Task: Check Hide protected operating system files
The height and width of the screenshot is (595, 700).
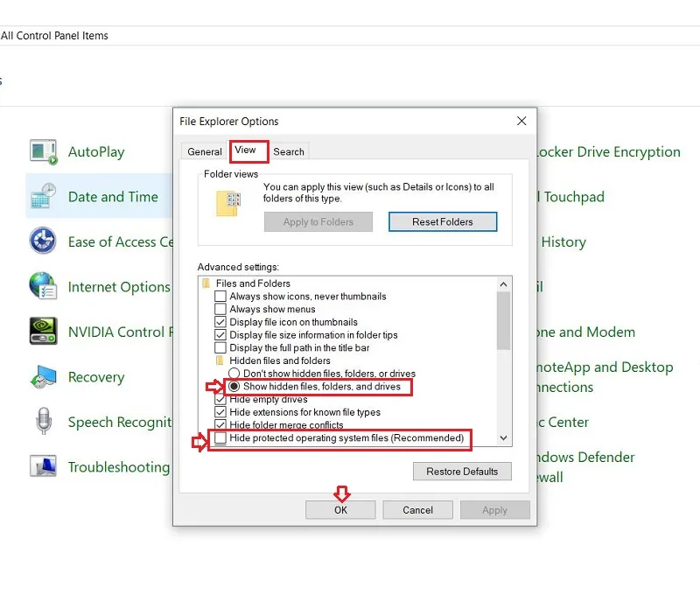Action: tap(220, 437)
